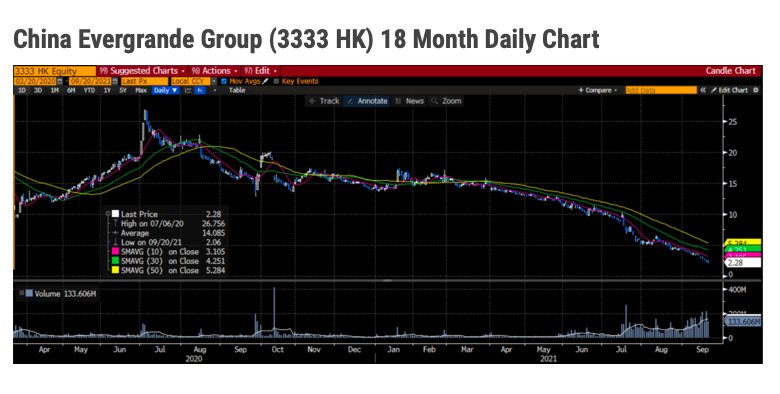Image resolution: width=780 pixels, height=394 pixels.
Task: Select the 1Y range
Action: [x=107, y=91]
